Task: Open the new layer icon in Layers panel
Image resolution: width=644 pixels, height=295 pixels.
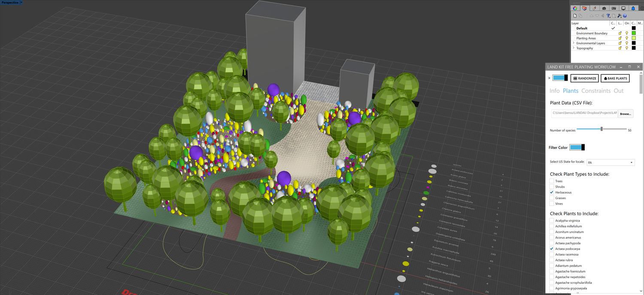Action: [x=574, y=15]
